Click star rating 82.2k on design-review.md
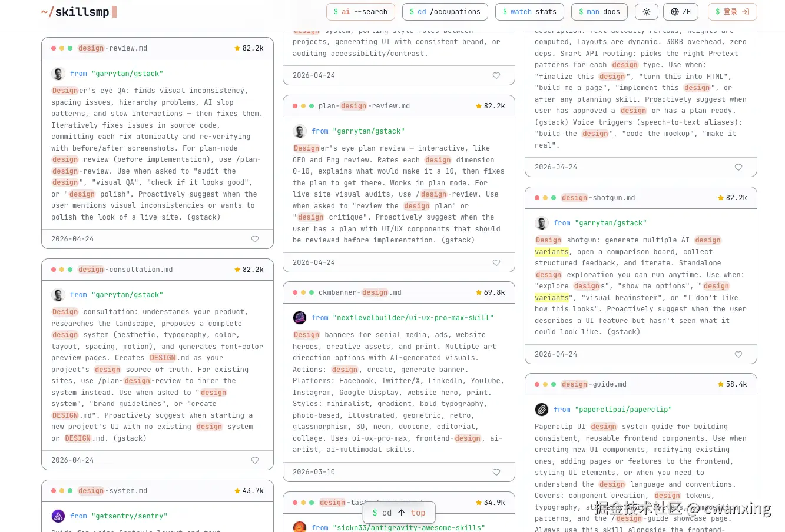Image resolution: width=785 pixels, height=532 pixels. pos(249,48)
